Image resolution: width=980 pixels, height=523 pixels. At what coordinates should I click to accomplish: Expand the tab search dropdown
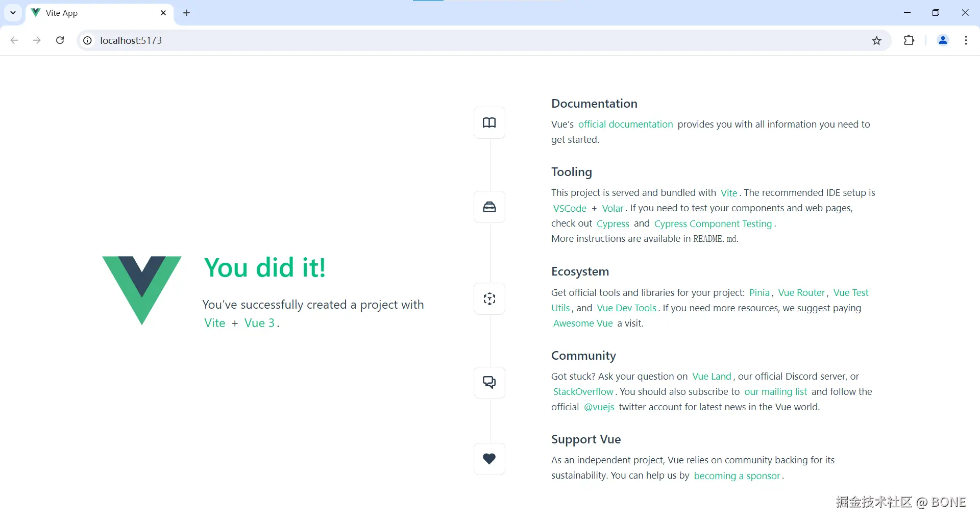(x=13, y=13)
